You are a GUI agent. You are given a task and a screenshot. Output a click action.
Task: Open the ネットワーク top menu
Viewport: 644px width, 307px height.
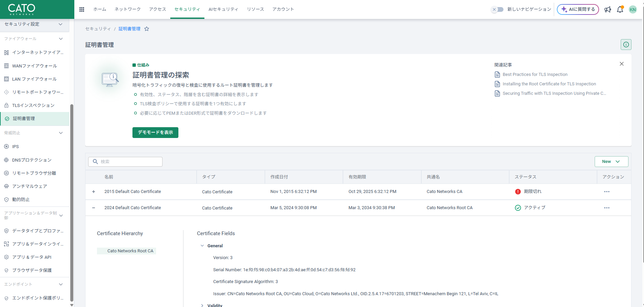[x=128, y=9]
